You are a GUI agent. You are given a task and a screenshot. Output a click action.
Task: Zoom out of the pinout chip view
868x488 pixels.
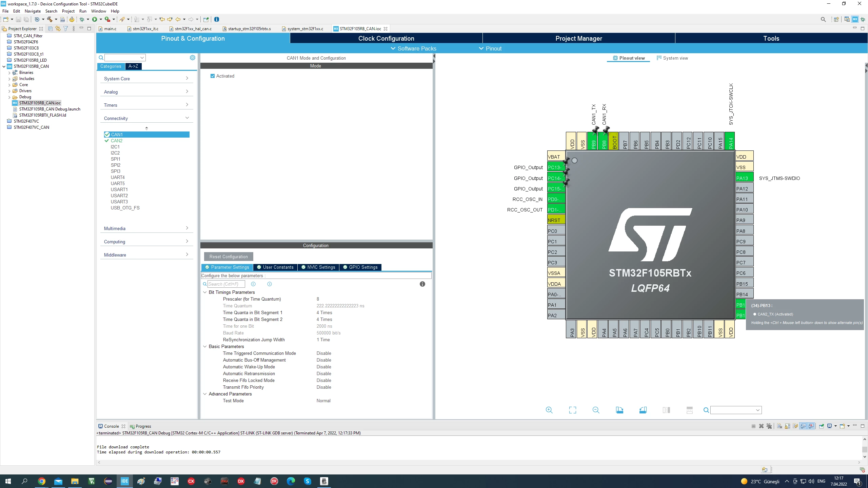[x=596, y=410]
